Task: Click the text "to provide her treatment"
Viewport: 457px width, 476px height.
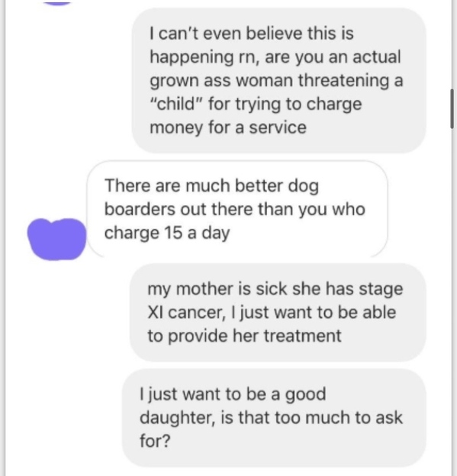Action: 244,336
